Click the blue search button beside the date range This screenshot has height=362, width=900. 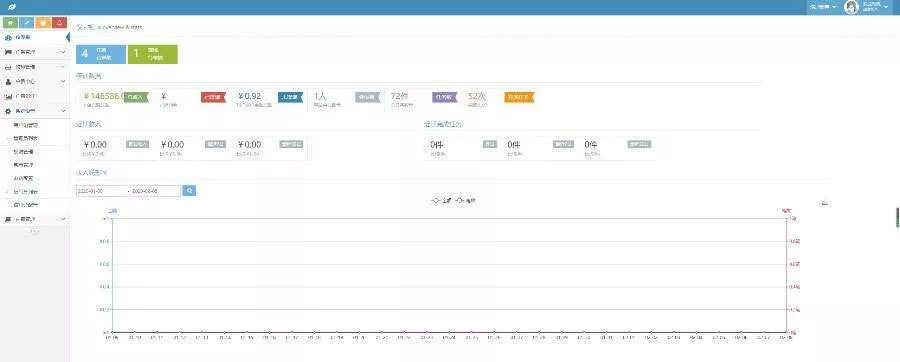click(189, 190)
